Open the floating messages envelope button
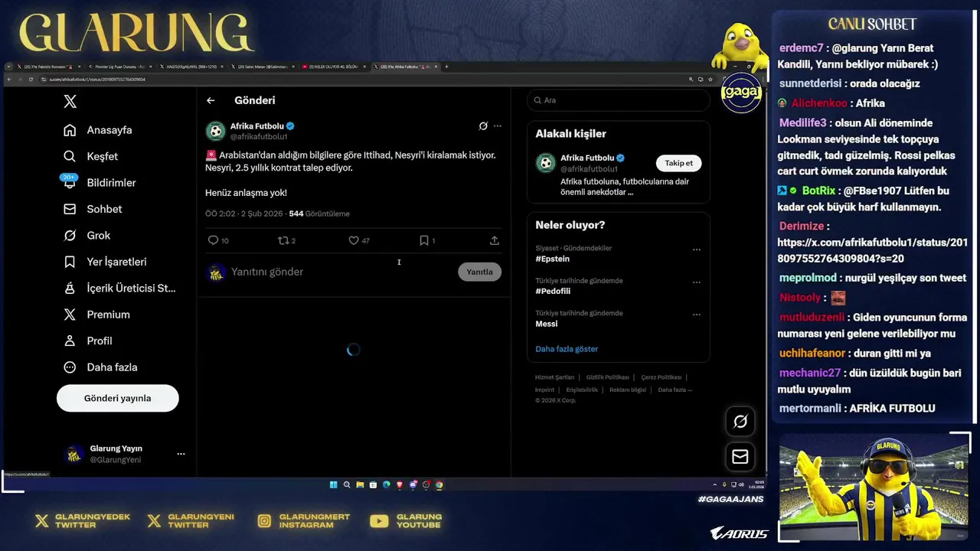980x551 pixels. click(x=740, y=457)
